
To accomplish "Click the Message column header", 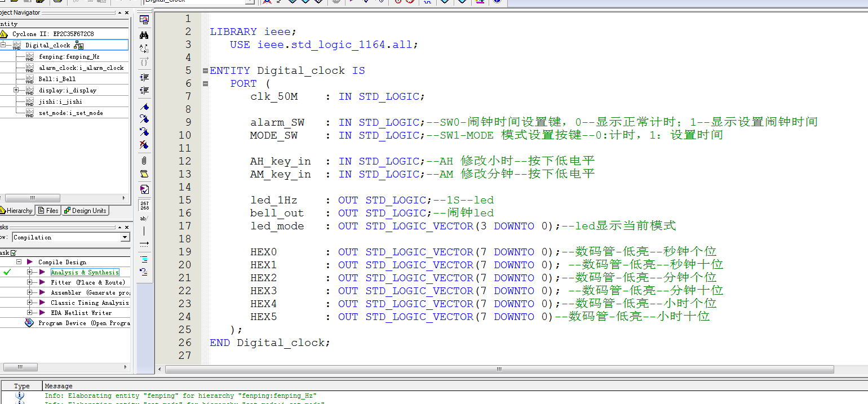I will [59, 386].
